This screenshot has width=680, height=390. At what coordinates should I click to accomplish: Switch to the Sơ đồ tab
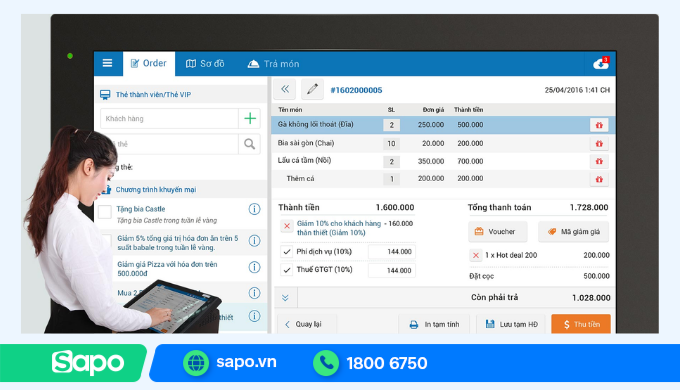(x=205, y=64)
